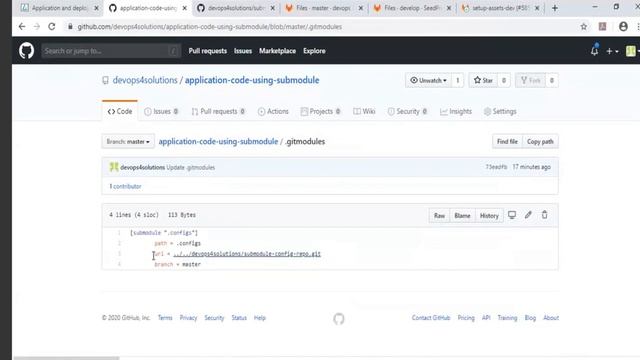Open the browser profile account icon

pos(623,27)
